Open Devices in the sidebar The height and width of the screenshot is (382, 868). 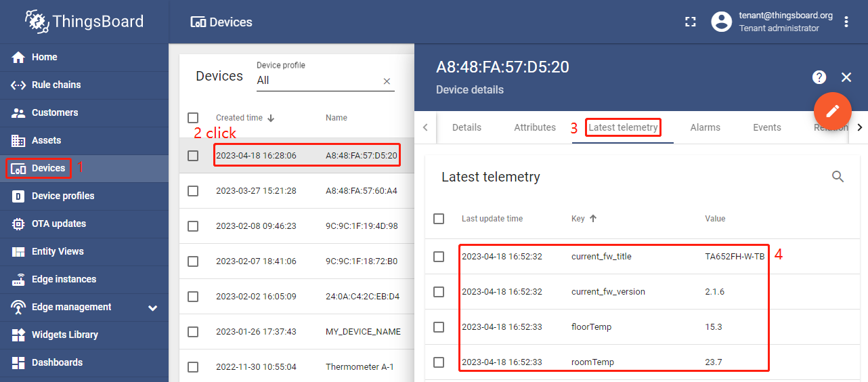pos(84,169)
